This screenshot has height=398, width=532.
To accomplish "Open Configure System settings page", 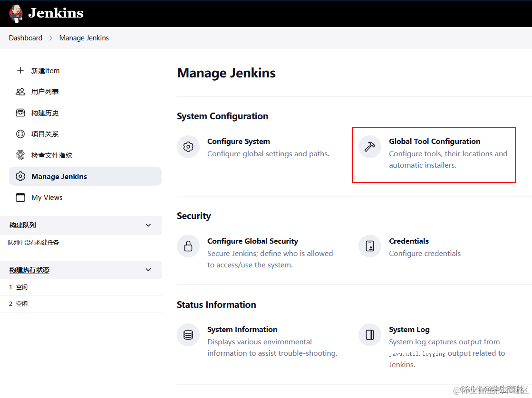I will 238,141.
